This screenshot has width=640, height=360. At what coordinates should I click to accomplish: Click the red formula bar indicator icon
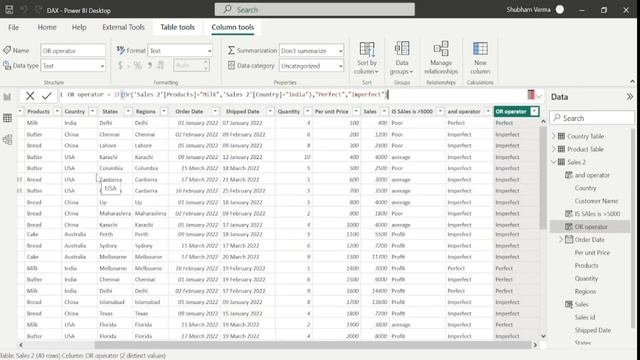point(531,95)
